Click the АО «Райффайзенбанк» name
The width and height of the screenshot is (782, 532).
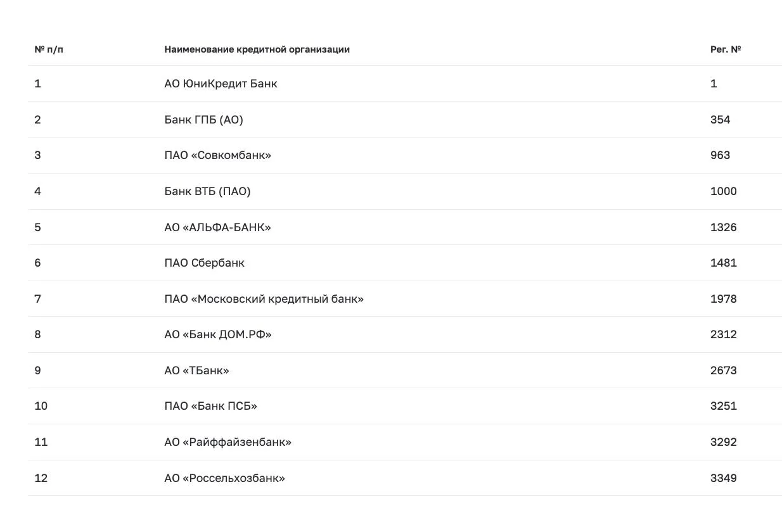pos(228,442)
